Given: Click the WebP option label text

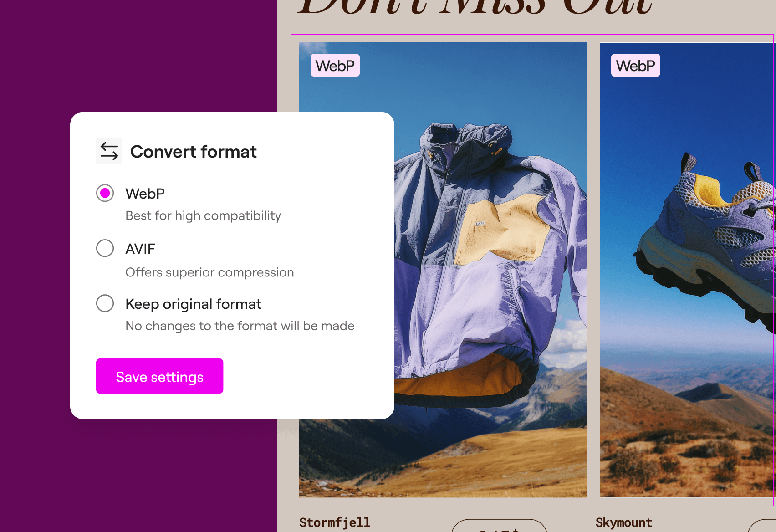Looking at the screenshot, I should (x=145, y=194).
